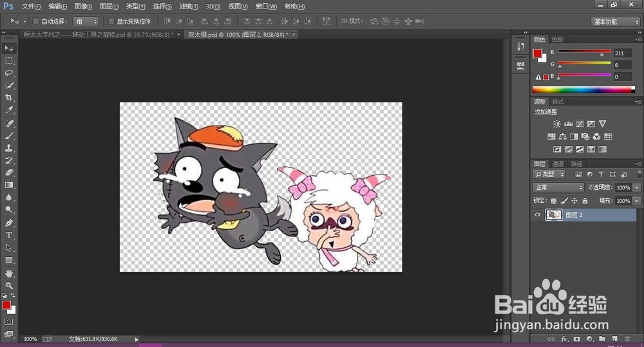
Task: Click the Vibrance adjustment triangle icon
Action: (602, 124)
